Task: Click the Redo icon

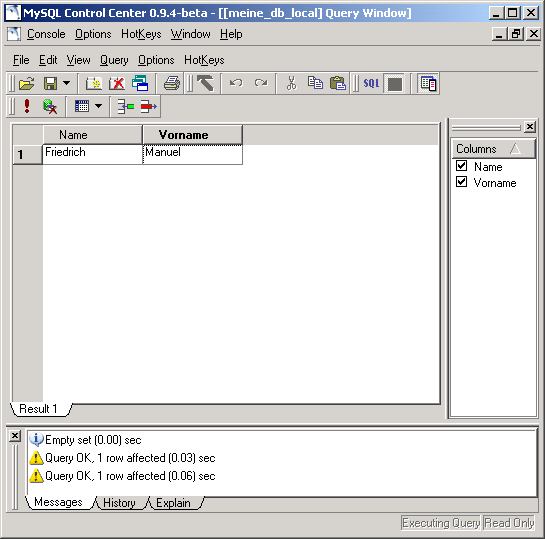Action: (x=261, y=83)
